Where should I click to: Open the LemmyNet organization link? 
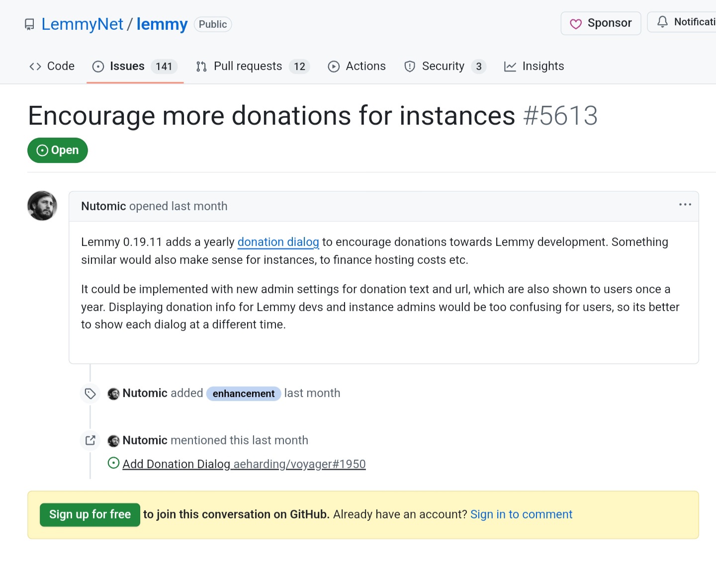point(82,24)
